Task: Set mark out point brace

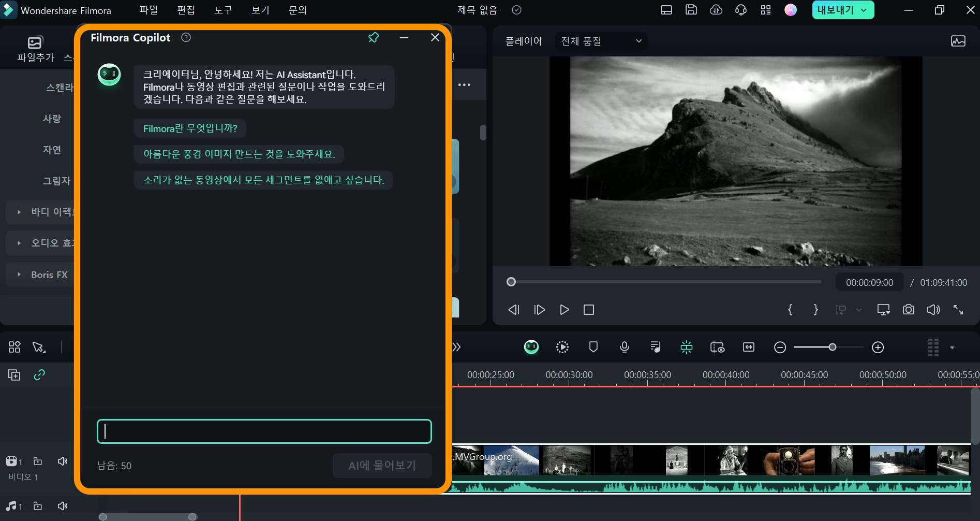Action: tap(816, 310)
